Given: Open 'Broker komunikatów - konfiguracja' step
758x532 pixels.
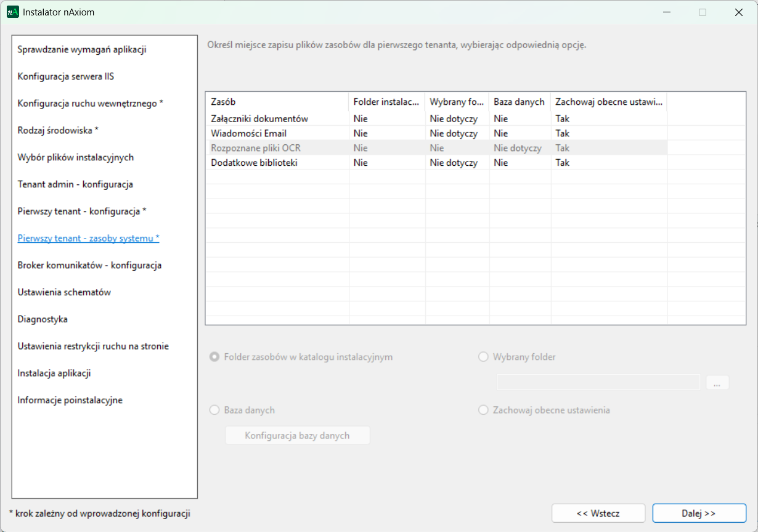Looking at the screenshot, I should (89, 265).
